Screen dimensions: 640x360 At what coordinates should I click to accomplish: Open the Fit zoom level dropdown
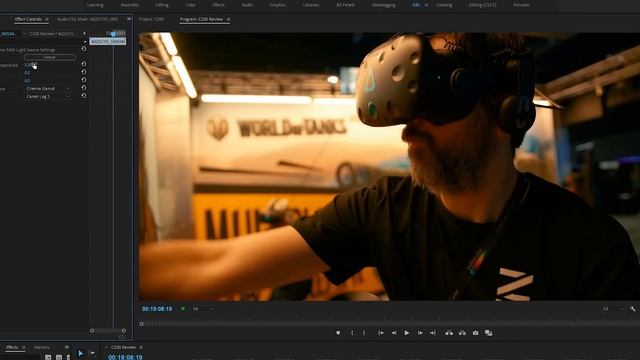(203, 309)
